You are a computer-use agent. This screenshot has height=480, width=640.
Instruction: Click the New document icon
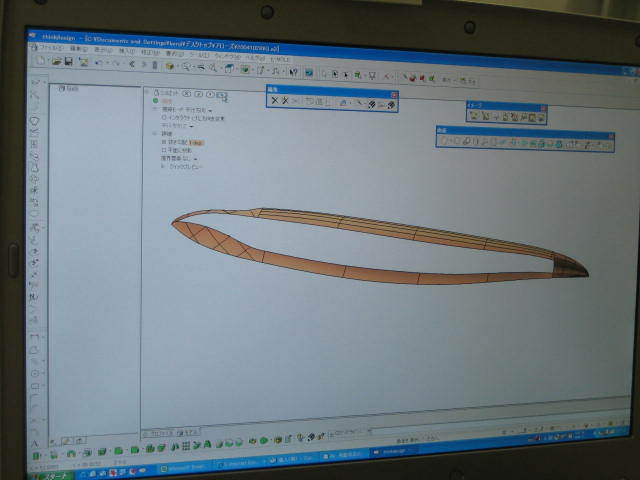tap(40, 61)
